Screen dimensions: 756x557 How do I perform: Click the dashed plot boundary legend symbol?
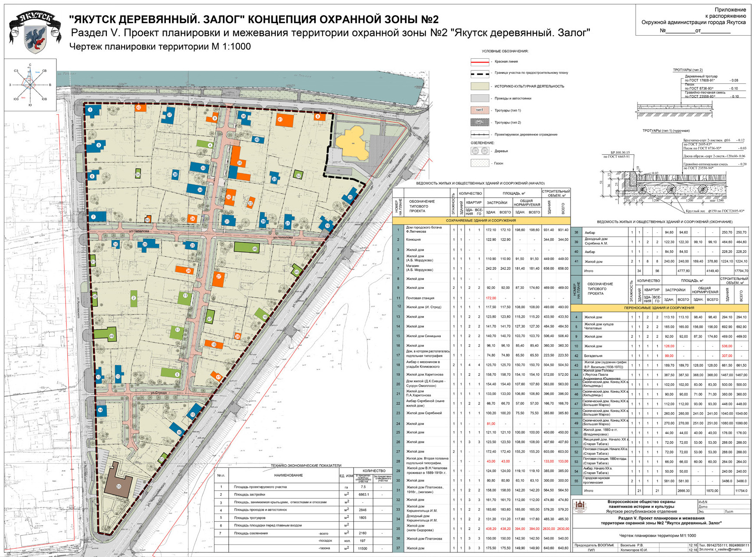click(480, 73)
